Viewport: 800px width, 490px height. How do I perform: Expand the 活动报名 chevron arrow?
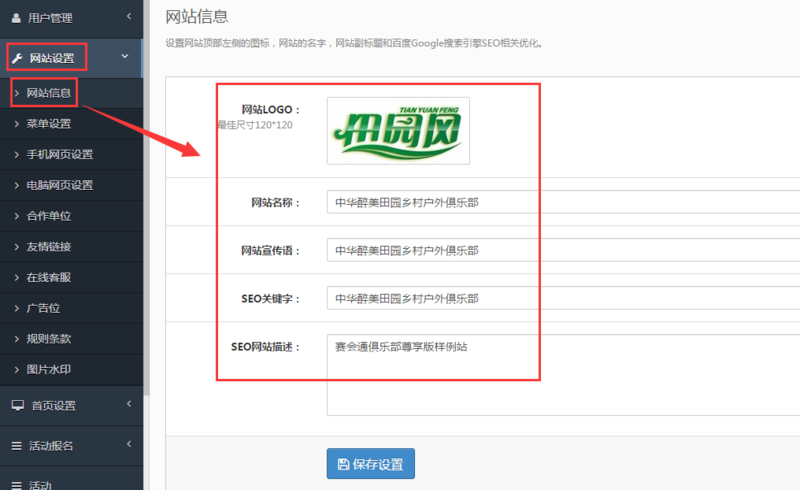[128, 444]
